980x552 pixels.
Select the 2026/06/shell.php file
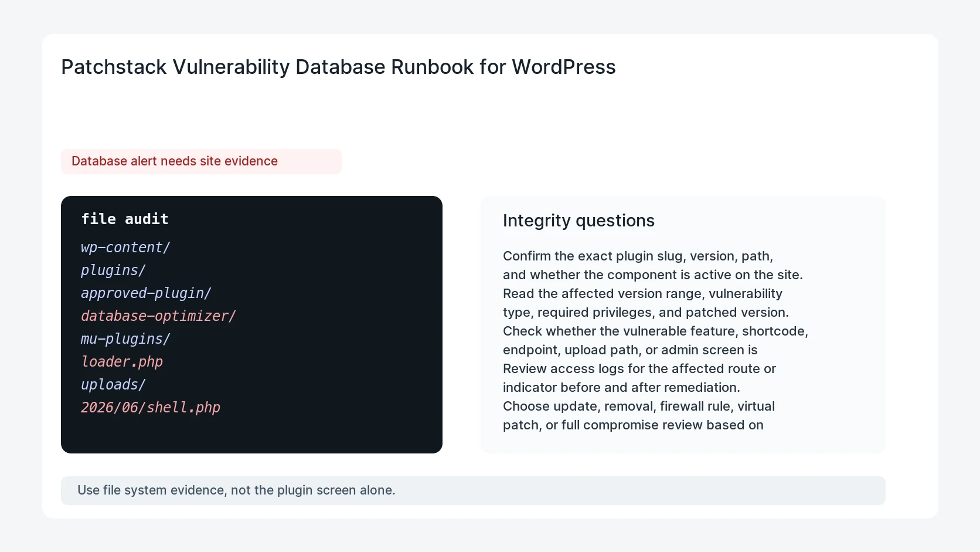pos(151,408)
